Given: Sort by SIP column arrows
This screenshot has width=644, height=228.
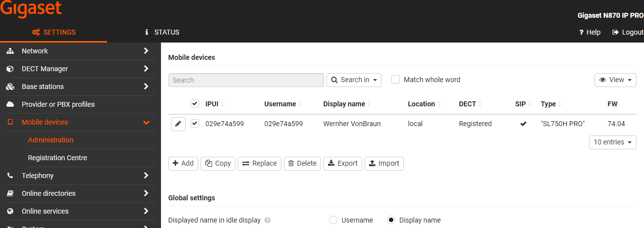Looking at the screenshot, I should point(530,104).
